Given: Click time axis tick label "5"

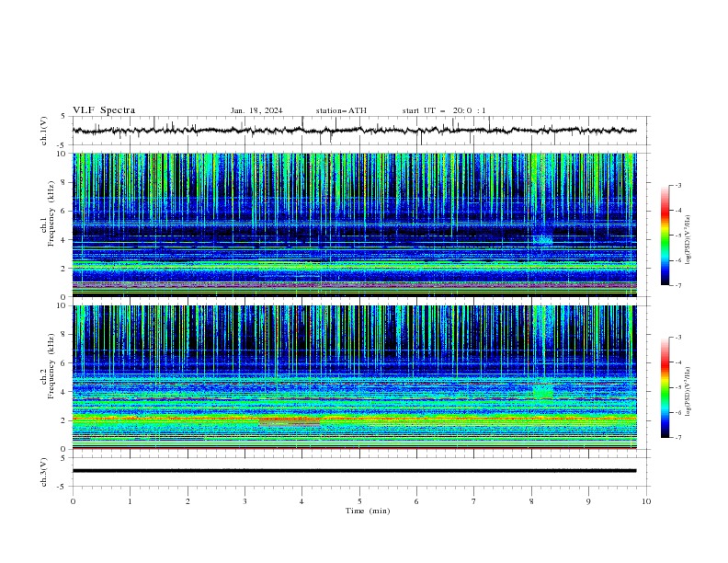Looking at the screenshot, I should tap(359, 501).
